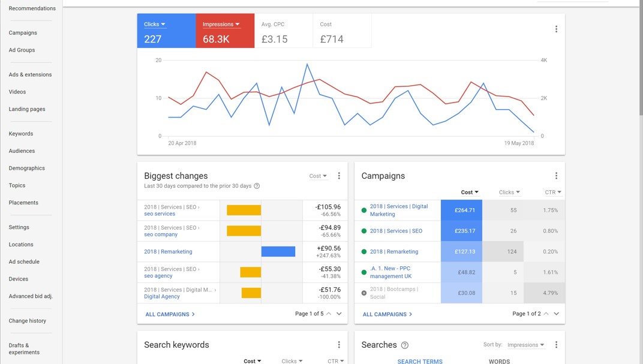The image size is (643, 364).
Task: Open 2018 | Services | Digital Marketing campaign
Action: (x=399, y=210)
